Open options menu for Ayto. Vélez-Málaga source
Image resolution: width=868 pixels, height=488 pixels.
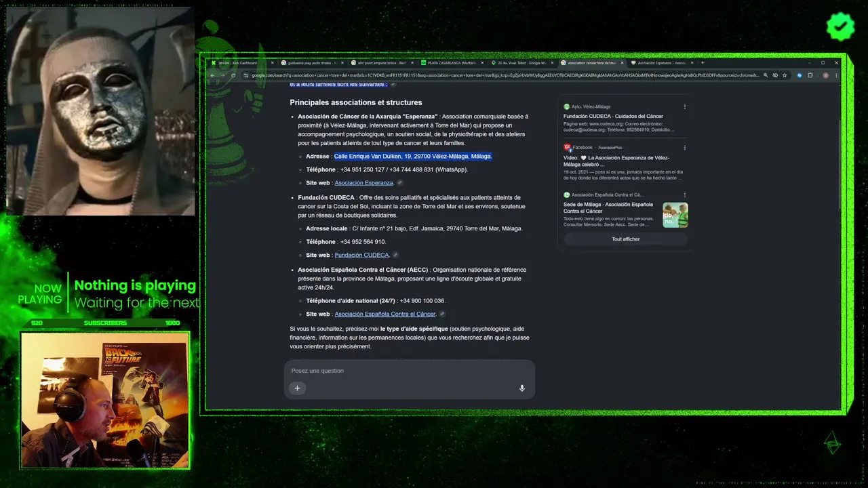point(684,106)
